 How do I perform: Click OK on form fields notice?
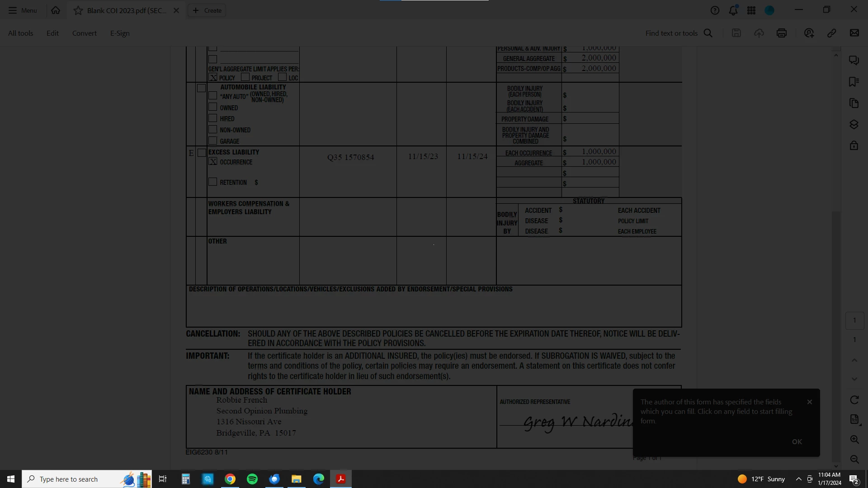pyautogui.click(x=797, y=441)
